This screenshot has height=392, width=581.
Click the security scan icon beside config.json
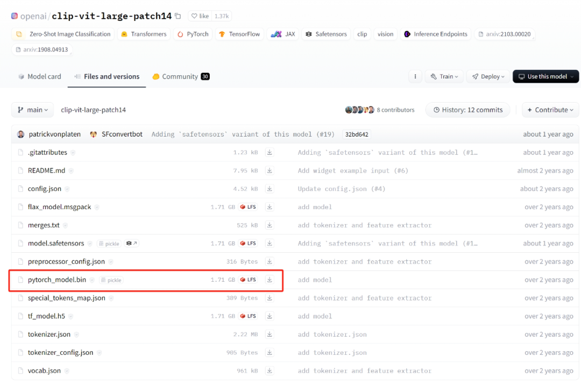click(67, 189)
